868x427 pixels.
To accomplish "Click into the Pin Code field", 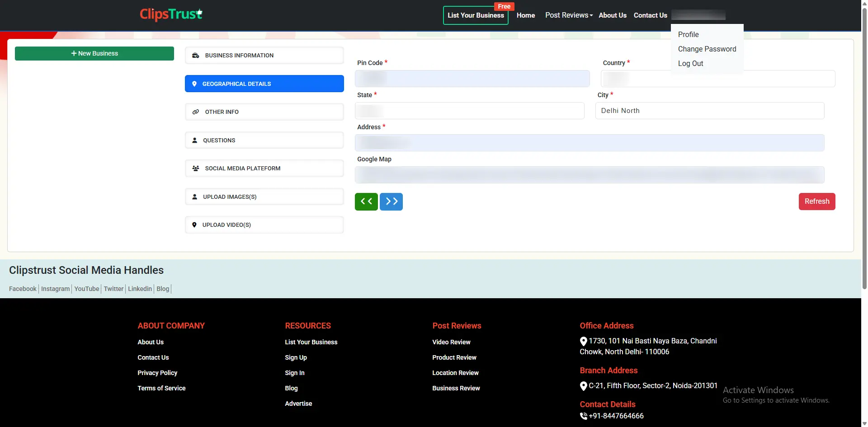I will [472, 79].
